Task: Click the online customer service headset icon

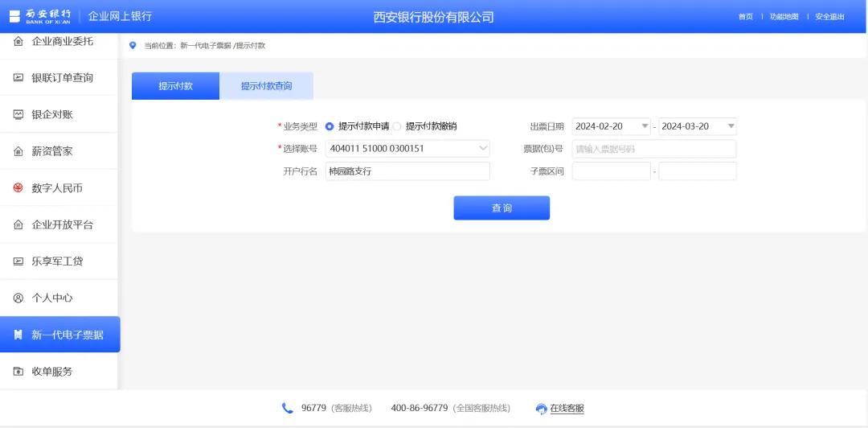Action: (x=542, y=409)
